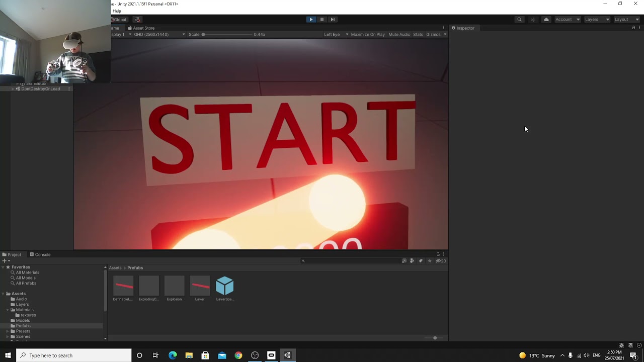Collapse the Assets root folder
Viewport: 644px width, 362px height.
point(3,294)
